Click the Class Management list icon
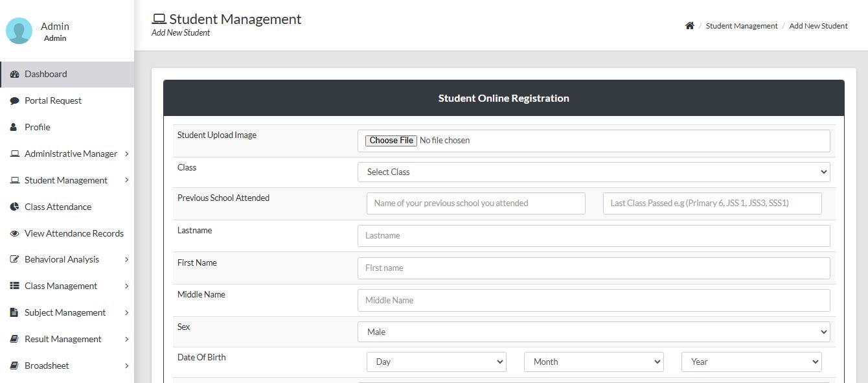Viewport: 868px width, 383px height. tap(14, 286)
